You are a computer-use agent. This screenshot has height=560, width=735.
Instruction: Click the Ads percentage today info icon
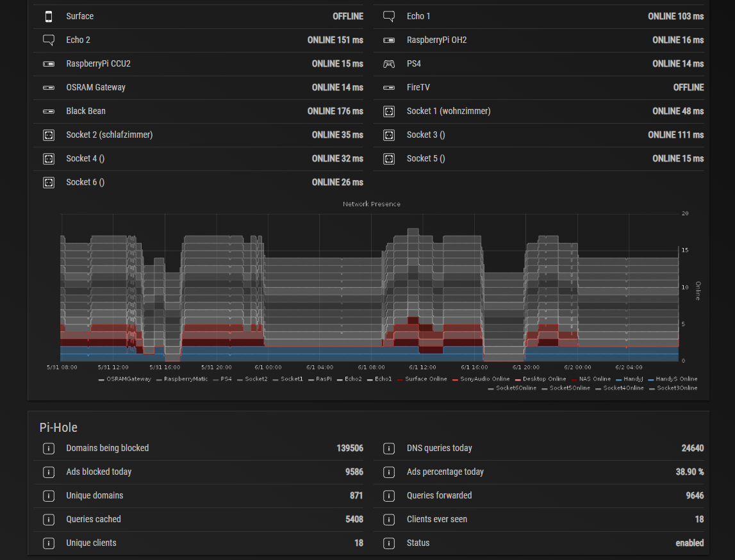(389, 472)
